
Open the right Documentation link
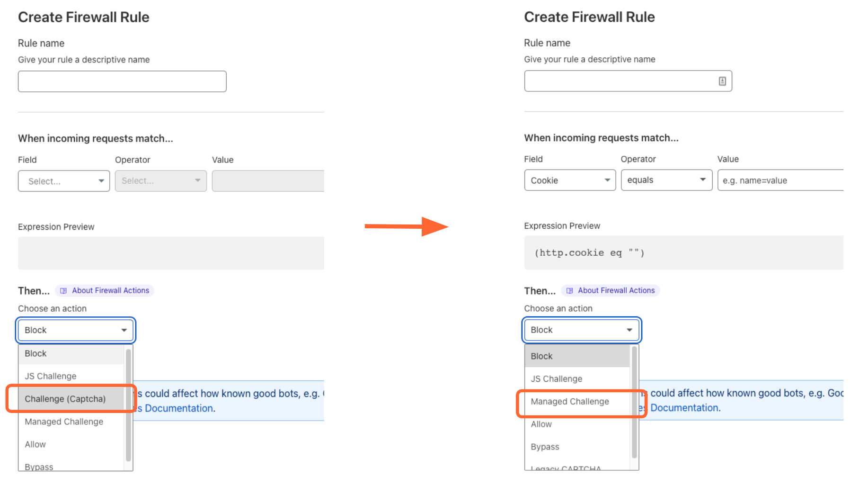tap(685, 408)
